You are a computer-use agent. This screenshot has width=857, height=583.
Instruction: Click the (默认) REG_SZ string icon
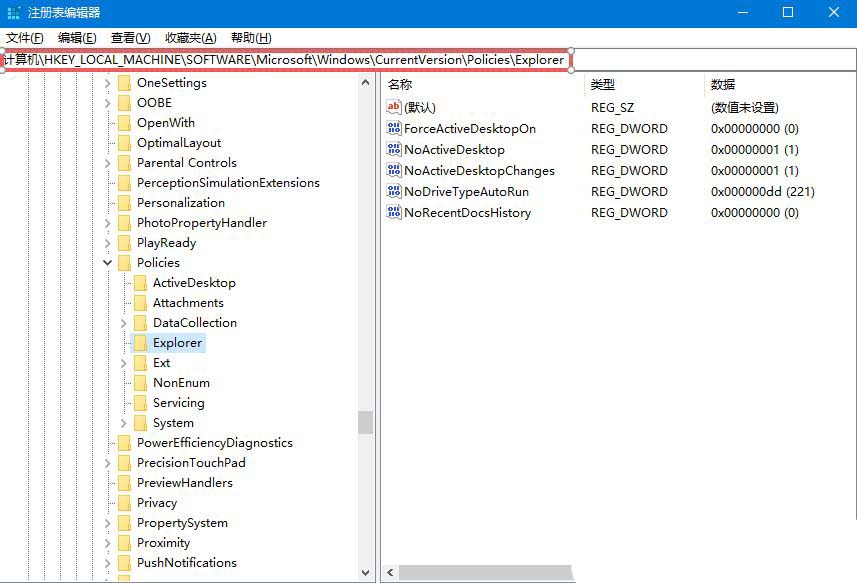[x=394, y=107]
